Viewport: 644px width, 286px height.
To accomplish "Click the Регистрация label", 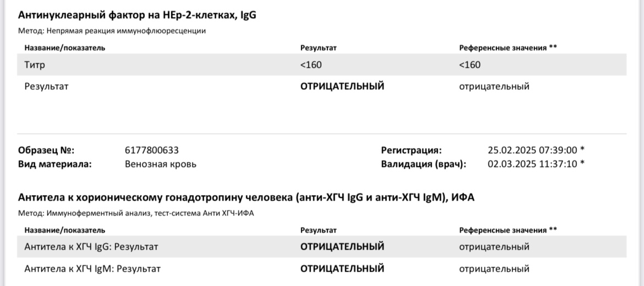I will point(412,150).
